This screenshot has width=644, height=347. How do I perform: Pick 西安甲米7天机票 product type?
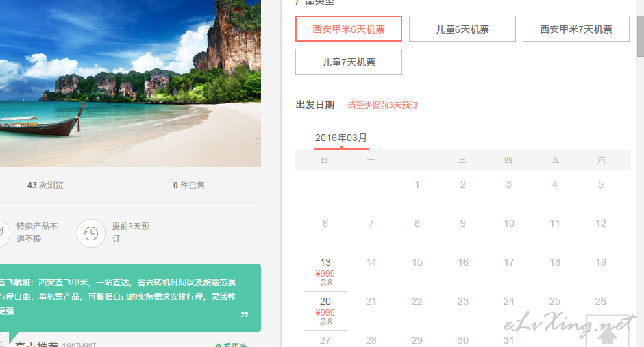pyautogui.click(x=575, y=29)
